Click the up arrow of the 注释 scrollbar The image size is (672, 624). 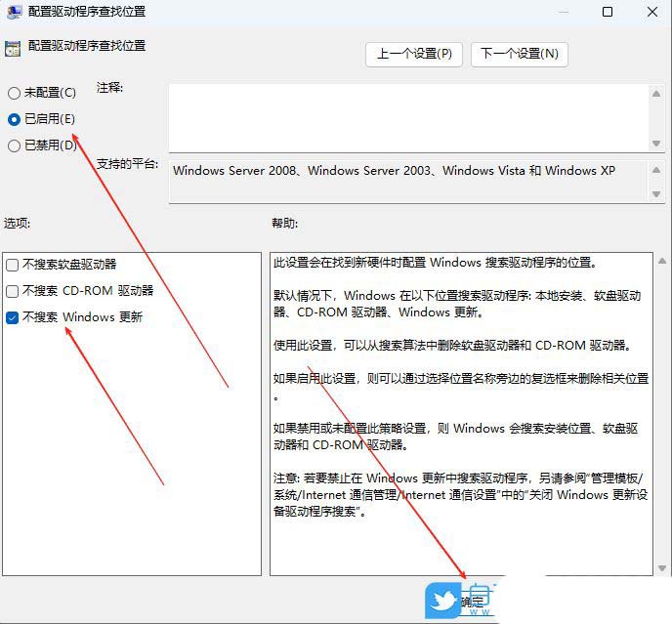[656, 93]
